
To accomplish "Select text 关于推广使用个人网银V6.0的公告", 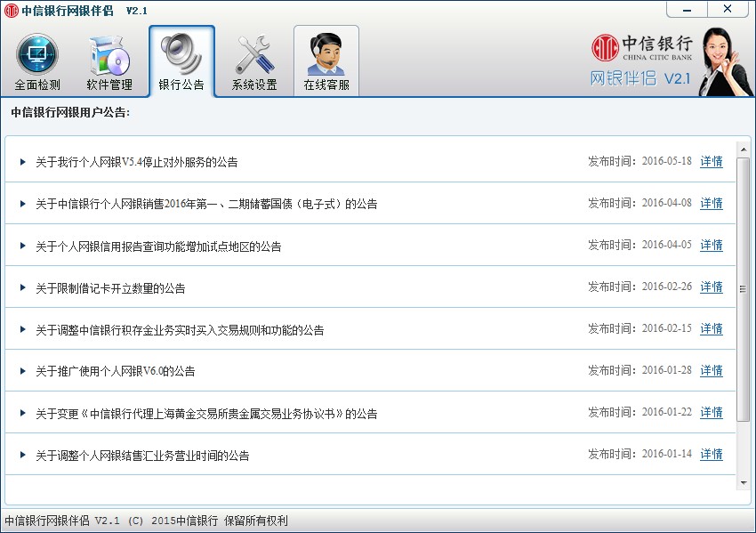I will [x=116, y=371].
